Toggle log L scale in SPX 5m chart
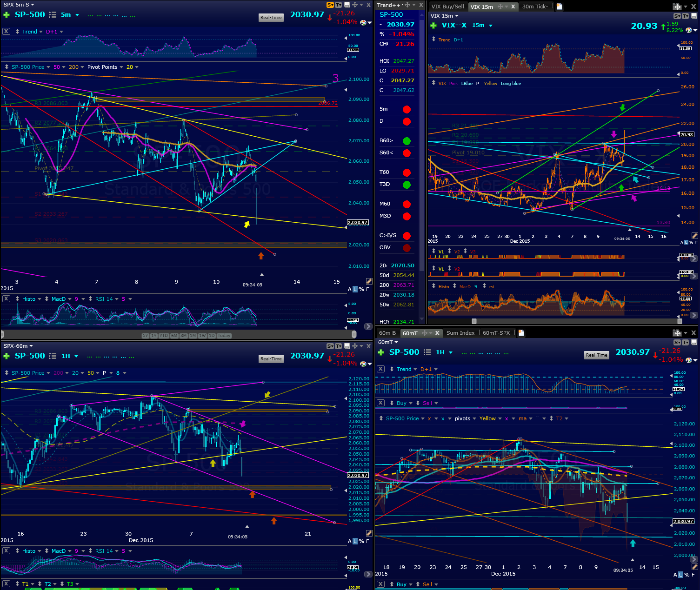Image resolution: width=700 pixels, height=590 pixels. (x=355, y=289)
